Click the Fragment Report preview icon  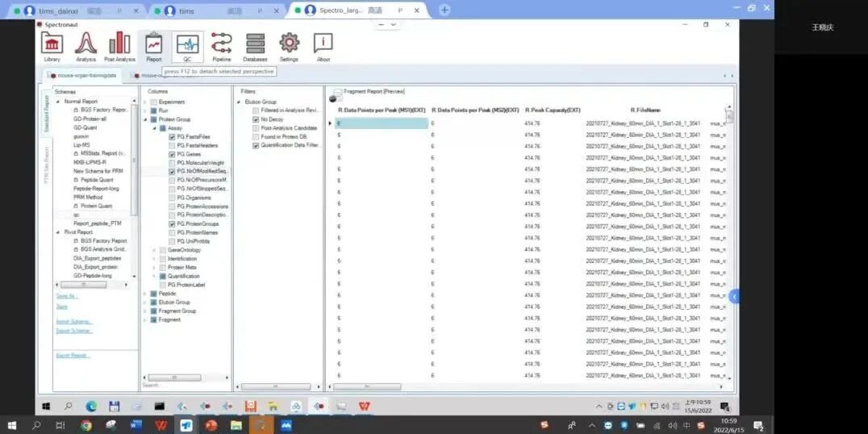336,95
